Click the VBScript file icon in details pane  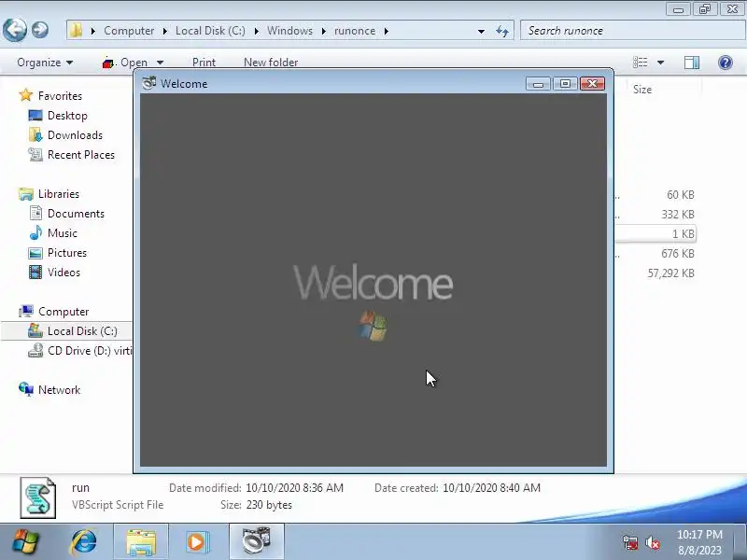click(38, 497)
